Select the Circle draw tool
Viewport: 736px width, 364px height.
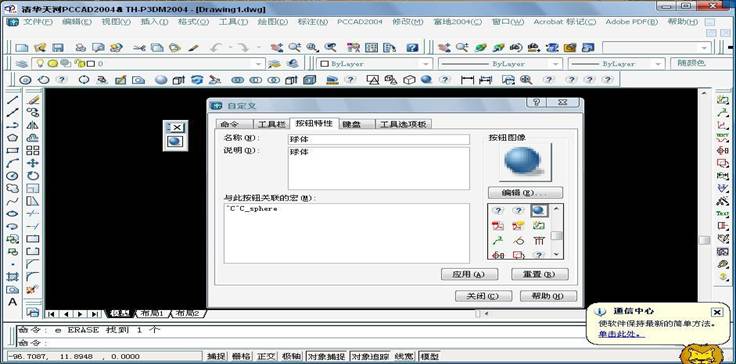click(x=12, y=176)
